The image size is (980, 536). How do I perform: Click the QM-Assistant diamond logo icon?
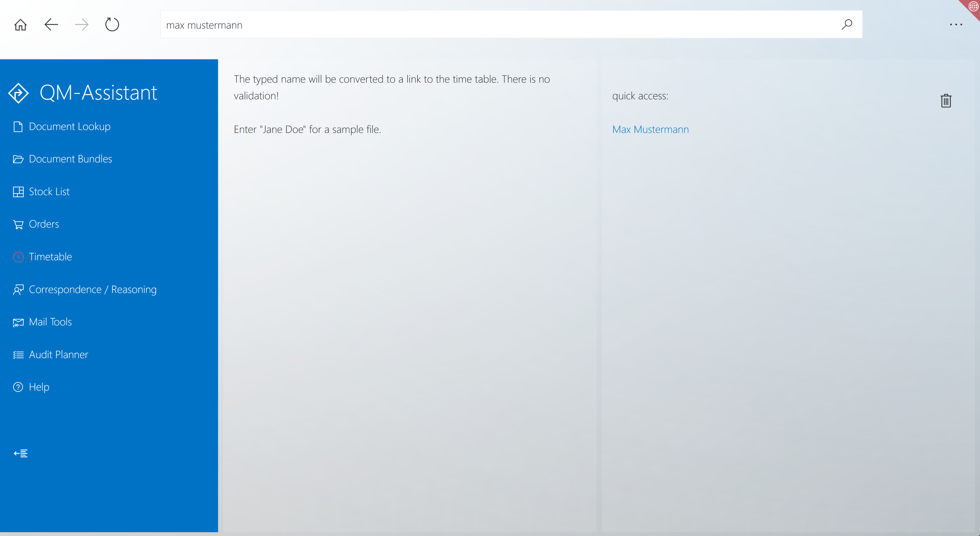pos(18,92)
